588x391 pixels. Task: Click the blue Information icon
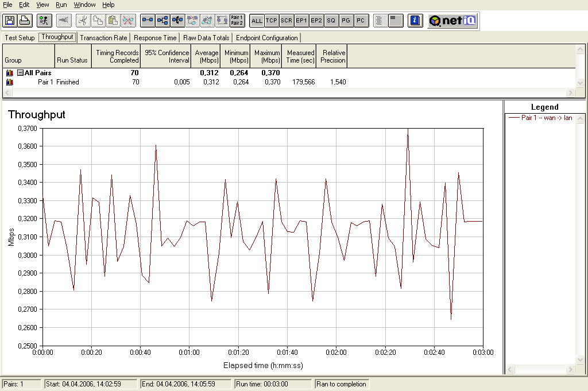pos(415,21)
